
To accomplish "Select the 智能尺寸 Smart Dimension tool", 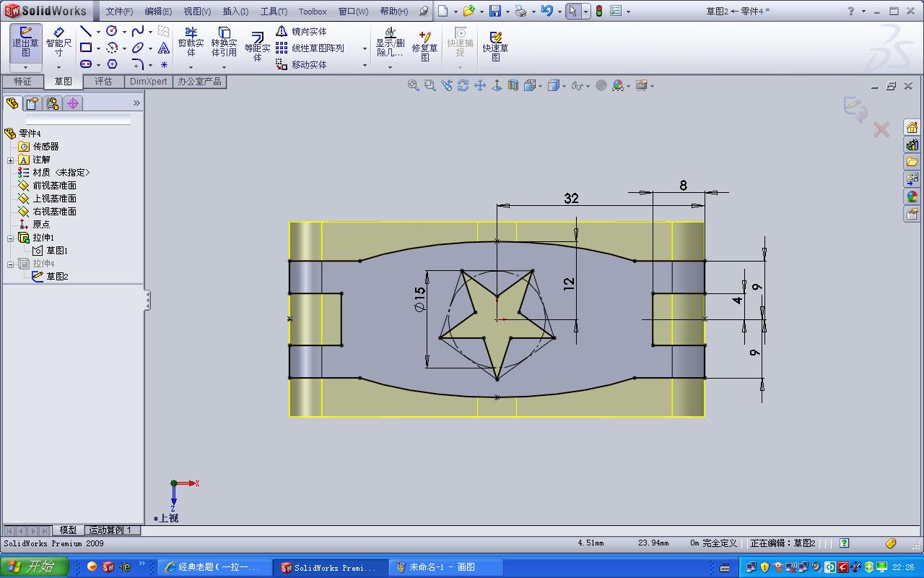I will pos(58,42).
